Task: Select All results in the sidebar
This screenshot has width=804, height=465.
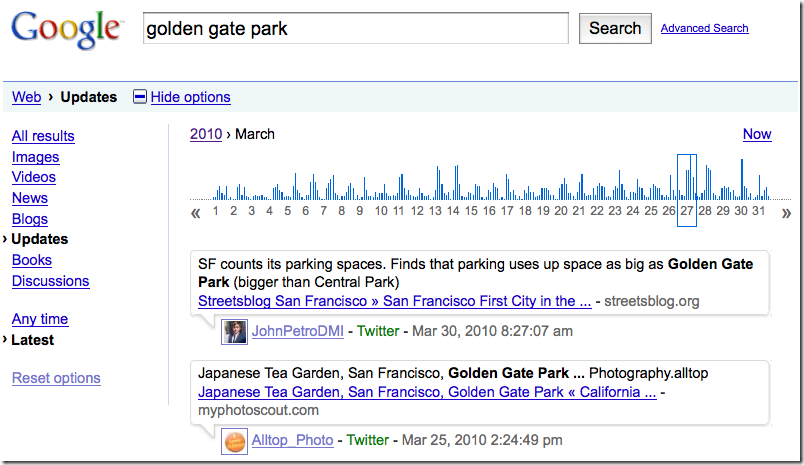Action: point(43,136)
